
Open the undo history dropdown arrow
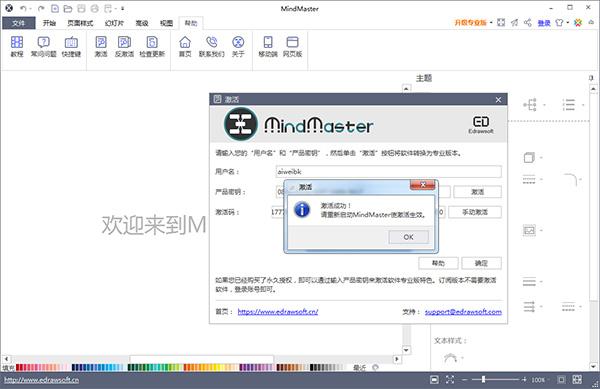coord(31,8)
